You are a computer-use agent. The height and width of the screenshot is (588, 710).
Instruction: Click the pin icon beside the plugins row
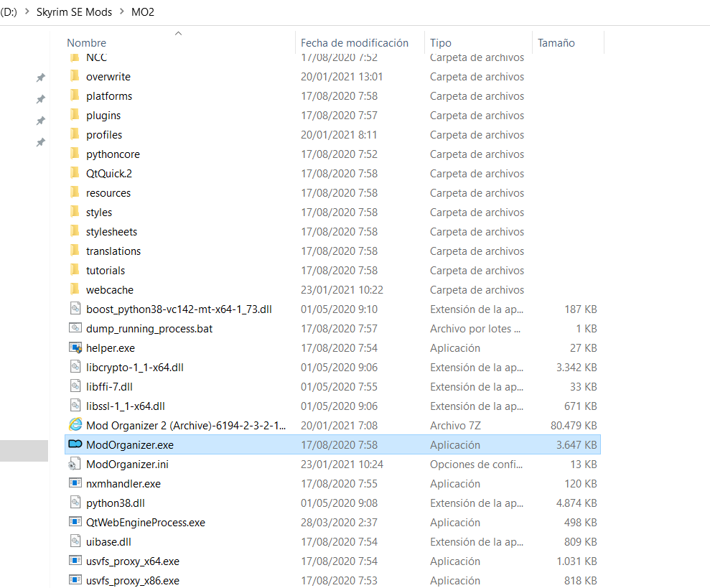click(41, 121)
